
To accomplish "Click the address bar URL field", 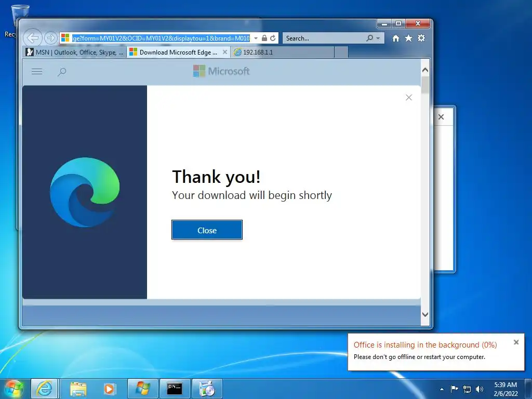I will point(161,38).
